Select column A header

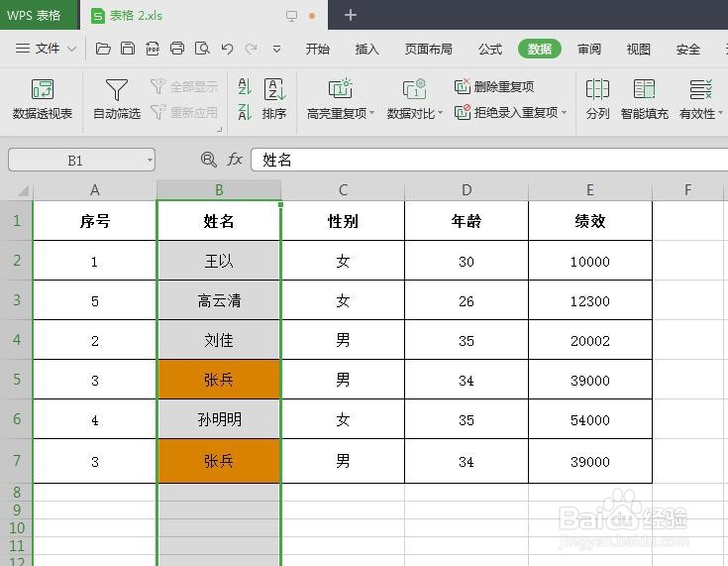tap(95, 190)
